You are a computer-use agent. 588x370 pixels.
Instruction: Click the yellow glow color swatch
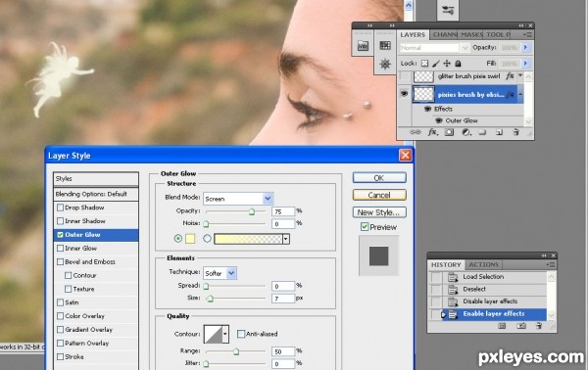(x=190, y=239)
